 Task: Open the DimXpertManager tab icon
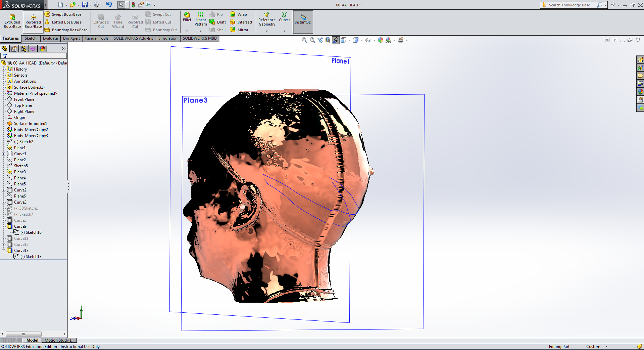[33, 49]
